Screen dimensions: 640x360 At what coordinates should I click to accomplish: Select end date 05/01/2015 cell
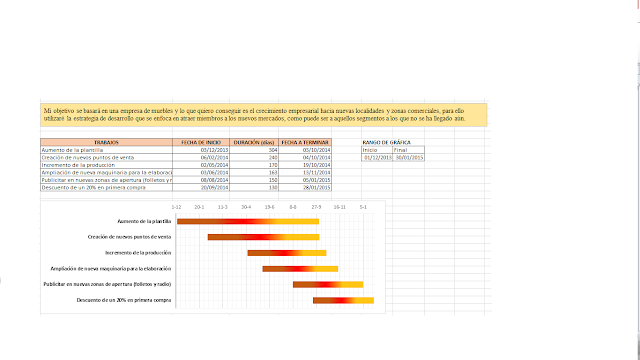[x=305, y=180]
